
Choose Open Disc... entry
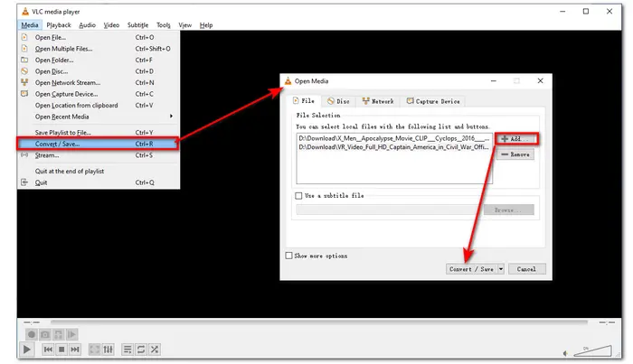point(99,71)
